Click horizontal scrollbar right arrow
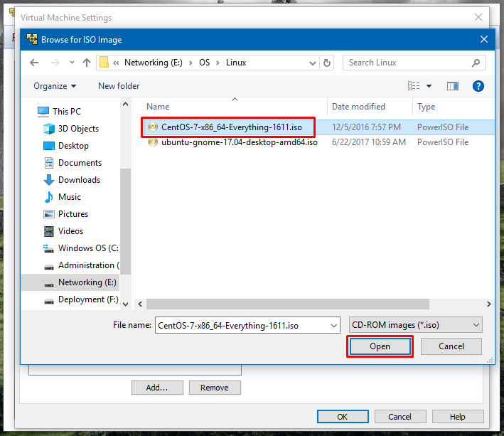Viewport: 504px width, 436px height. click(489, 304)
